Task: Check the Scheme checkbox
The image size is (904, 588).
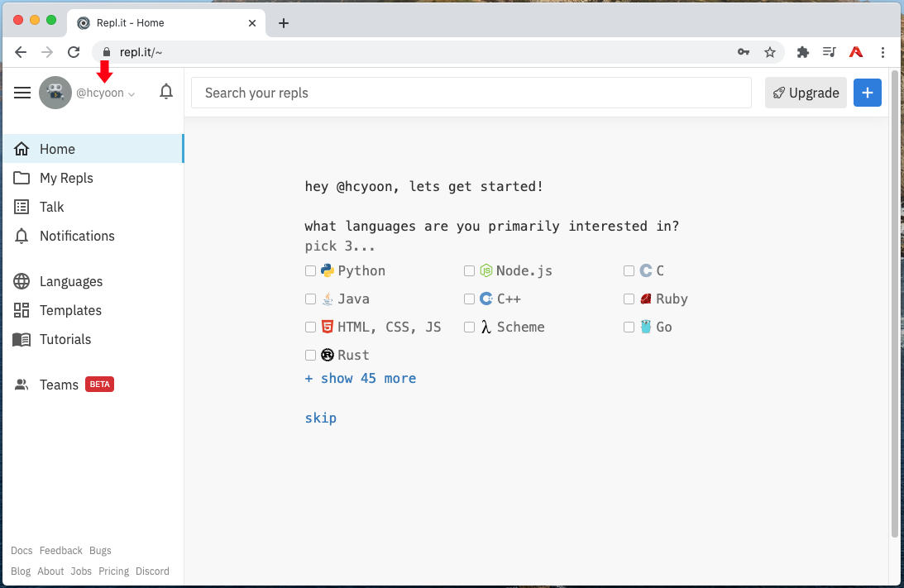Action: tap(469, 327)
